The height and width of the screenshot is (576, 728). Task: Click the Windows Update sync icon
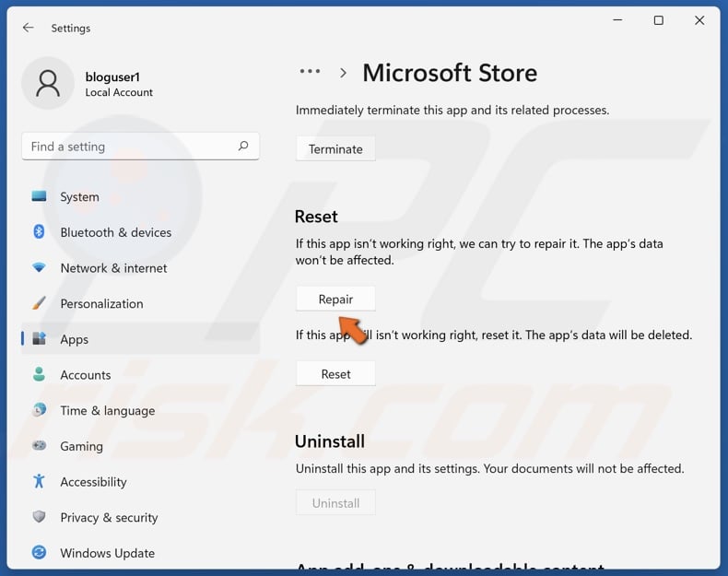(x=39, y=552)
